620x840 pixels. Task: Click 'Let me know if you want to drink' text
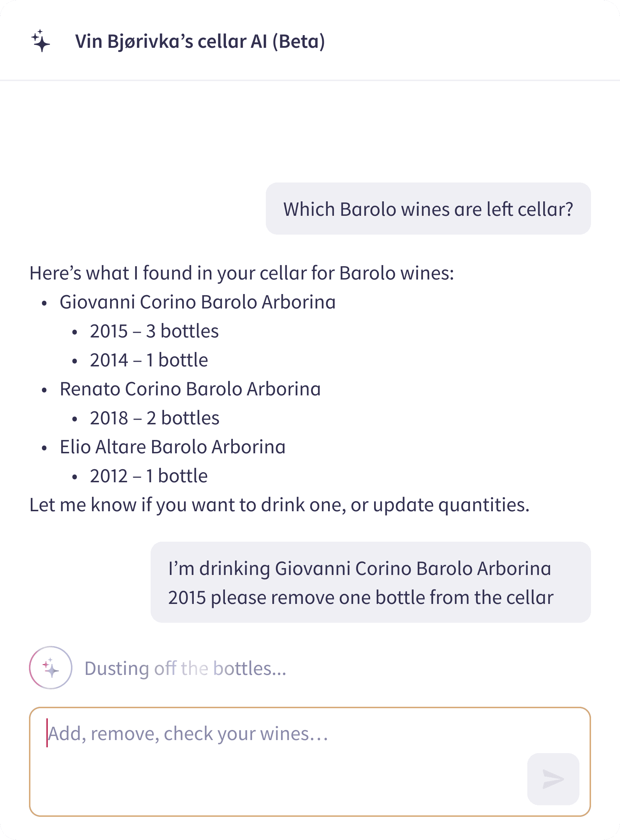click(280, 505)
